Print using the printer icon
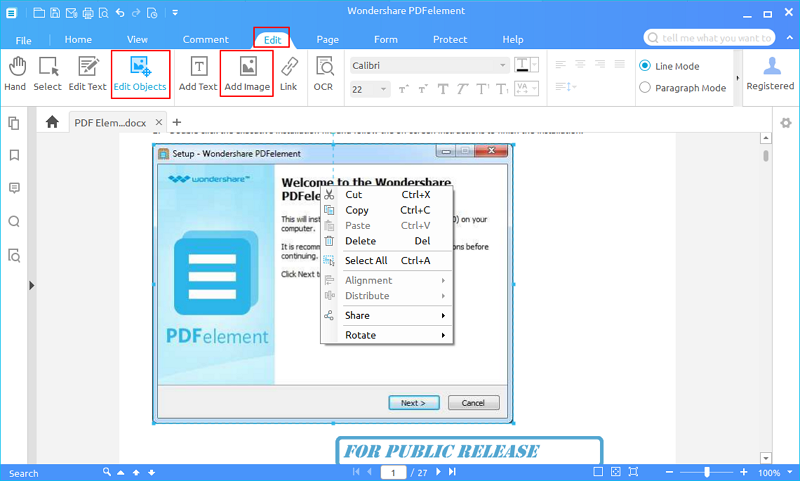Image resolution: width=800 pixels, height=481 pixels. [88, 13]
